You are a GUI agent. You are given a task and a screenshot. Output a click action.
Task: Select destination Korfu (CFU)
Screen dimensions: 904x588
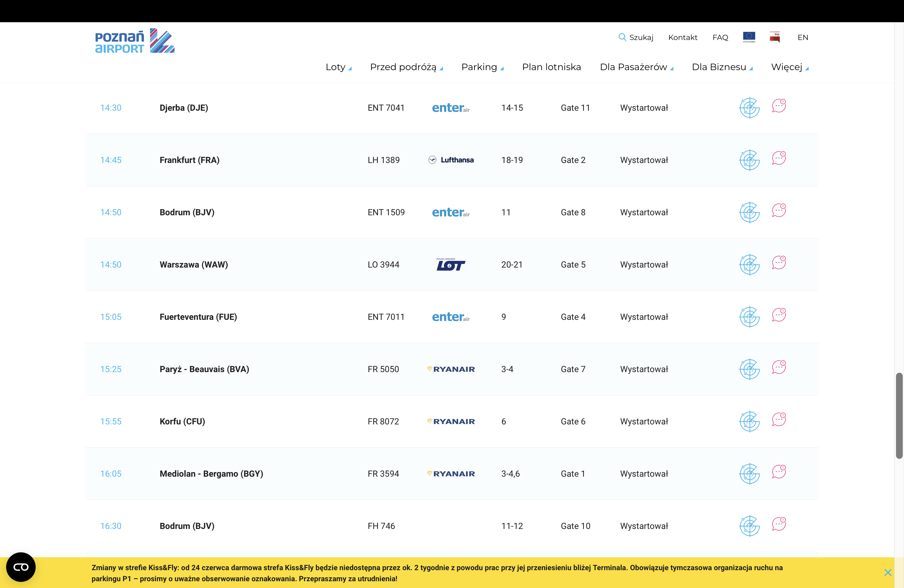pos(182,421)
